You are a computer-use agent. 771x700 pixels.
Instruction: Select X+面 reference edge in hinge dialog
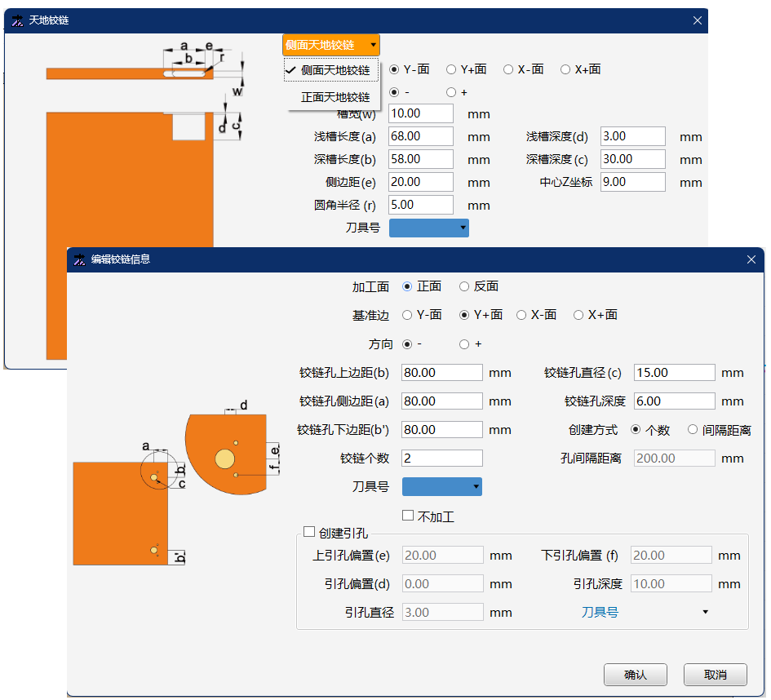click(x=578, y=315)
